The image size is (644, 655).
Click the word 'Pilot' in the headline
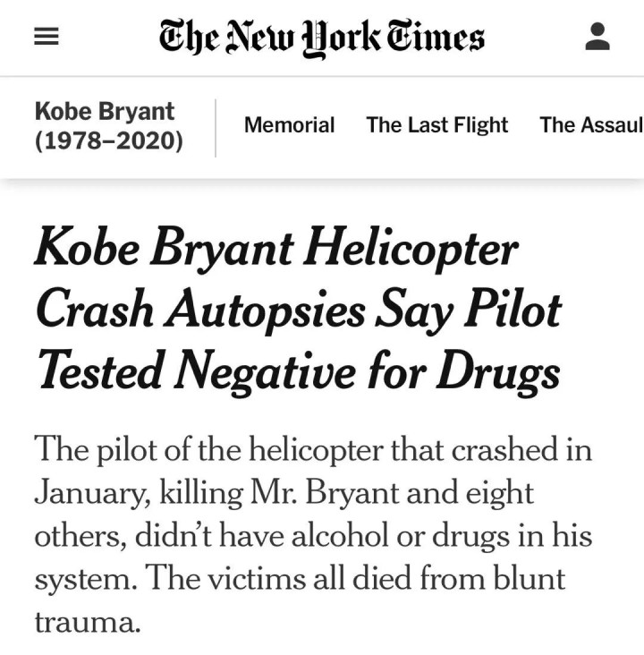point(516,310)
